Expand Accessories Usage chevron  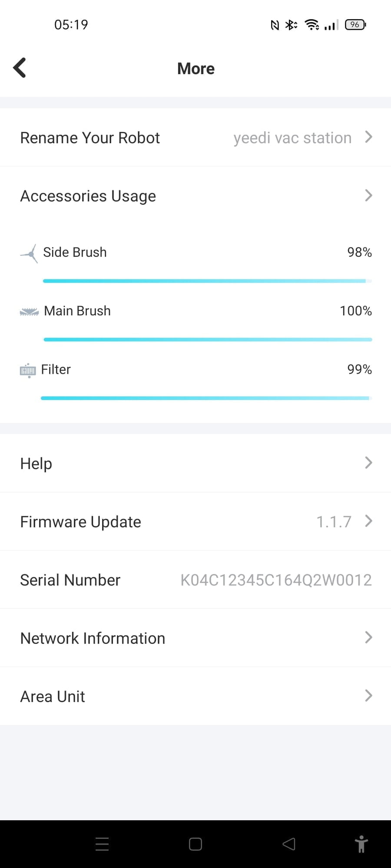click(368, 196)
